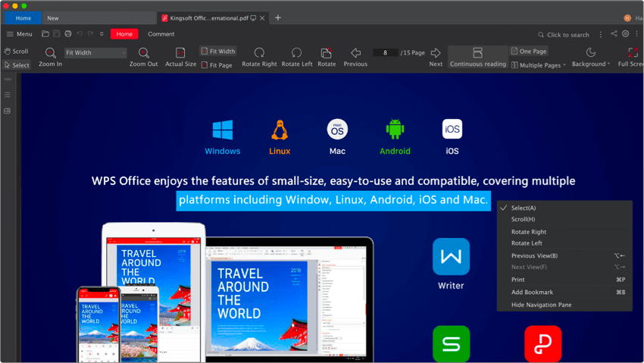644x363 pixels.
Task: Click the monitor icon in PDF tab
Action: coord(253,18)
